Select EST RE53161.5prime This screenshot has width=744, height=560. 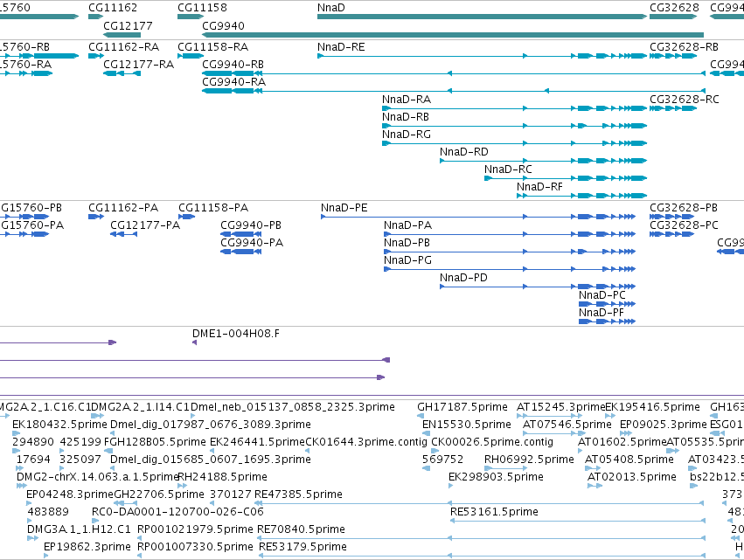click(578, 521)
